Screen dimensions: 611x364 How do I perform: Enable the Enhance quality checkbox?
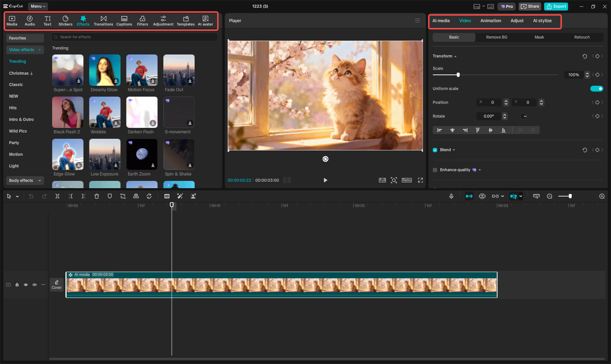tap(435, 170)
